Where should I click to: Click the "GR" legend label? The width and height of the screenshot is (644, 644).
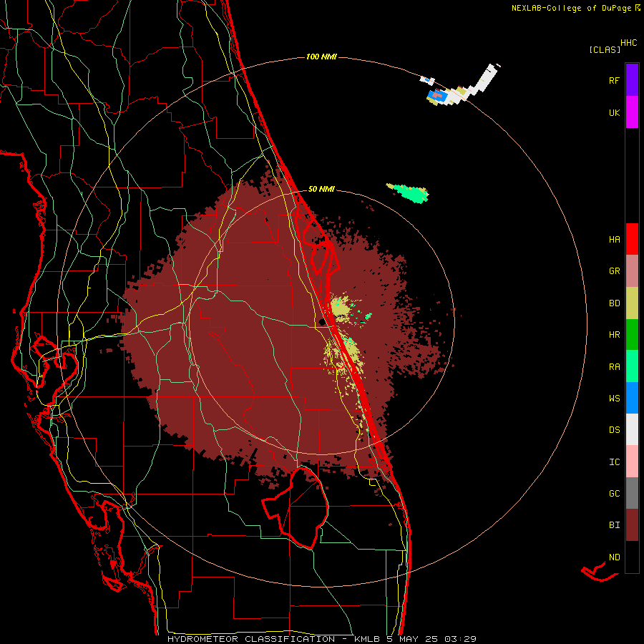(614, 271)
